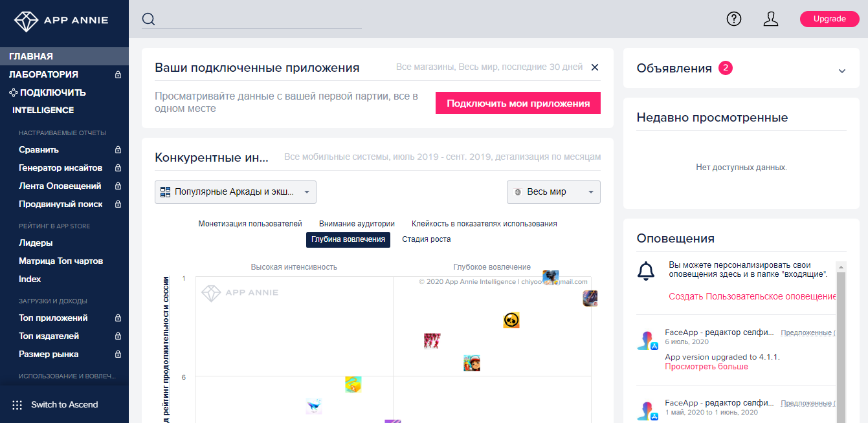Image resolution: width=868 pixels, height=423 pixels.
Task: Expand the Объявления panel chevron
Action: 841,70
